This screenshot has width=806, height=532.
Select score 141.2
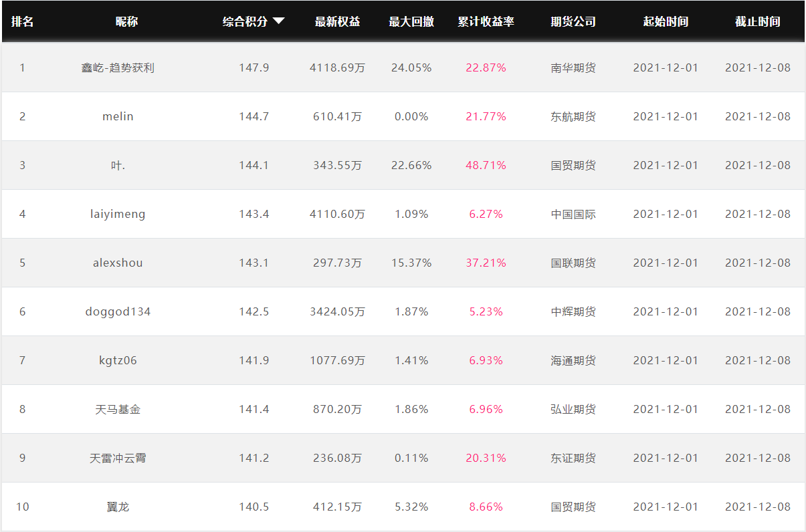pos(254,458)
